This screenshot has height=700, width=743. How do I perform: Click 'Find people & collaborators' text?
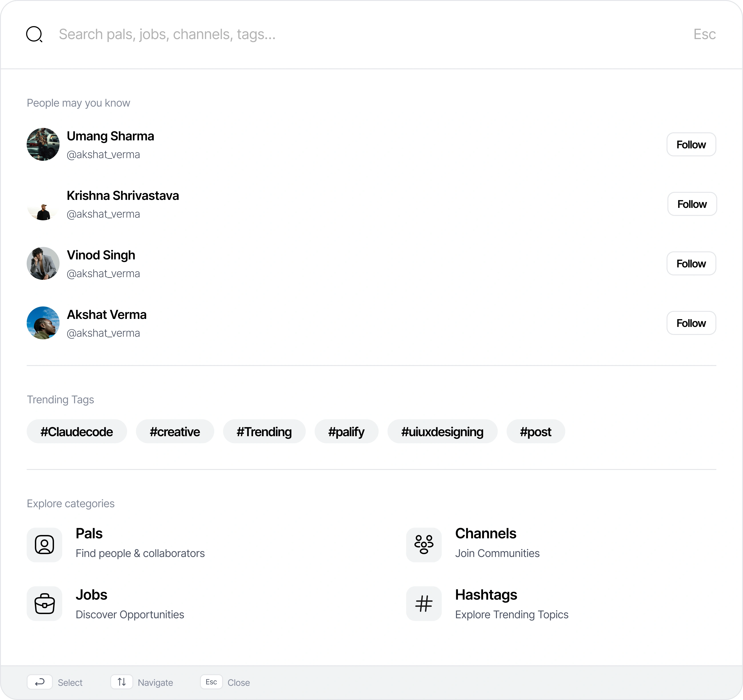(x=140, y=553)
